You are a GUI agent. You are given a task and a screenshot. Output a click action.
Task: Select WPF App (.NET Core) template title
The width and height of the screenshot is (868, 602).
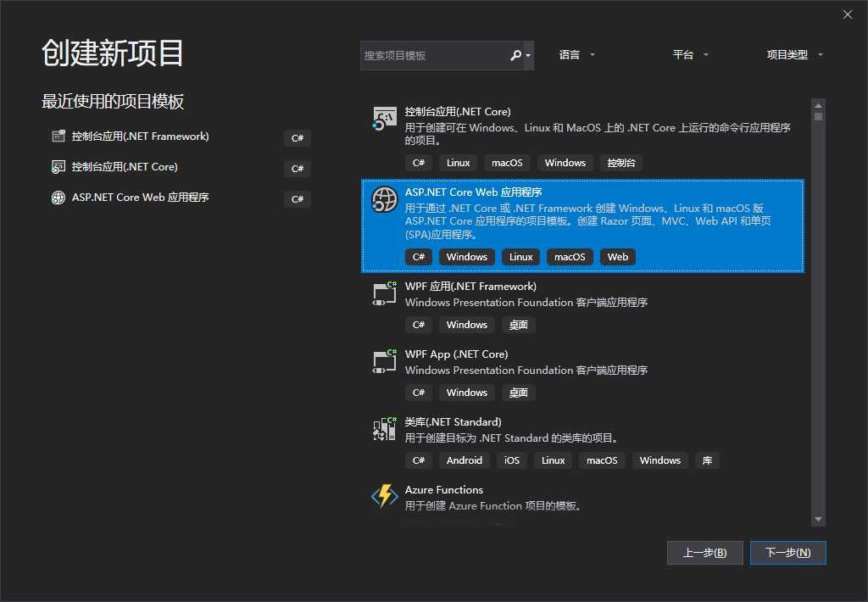457,354
